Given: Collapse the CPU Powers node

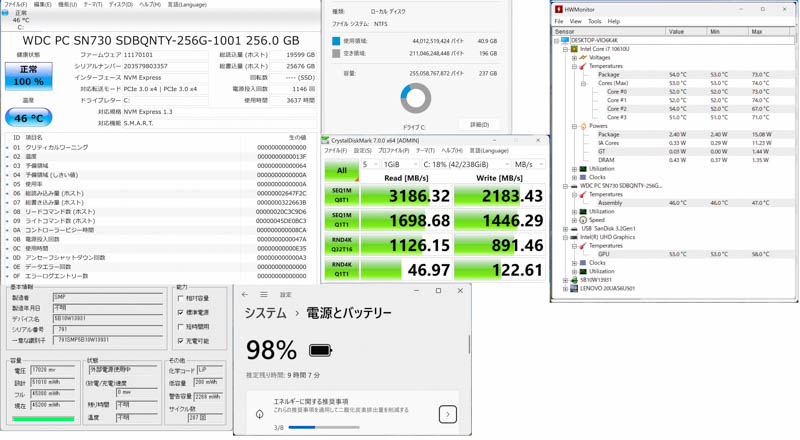Looking at the screenshot, I should coord(574,126).
